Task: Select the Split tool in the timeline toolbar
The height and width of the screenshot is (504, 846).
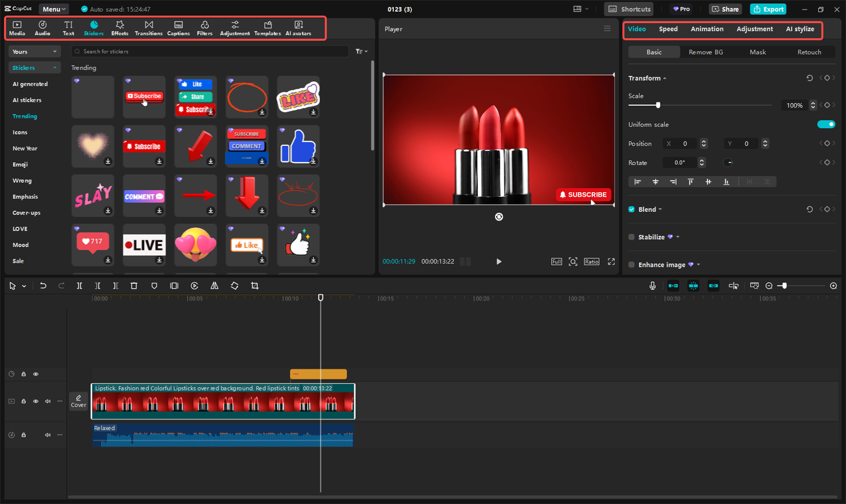Action: pos(79,285)
